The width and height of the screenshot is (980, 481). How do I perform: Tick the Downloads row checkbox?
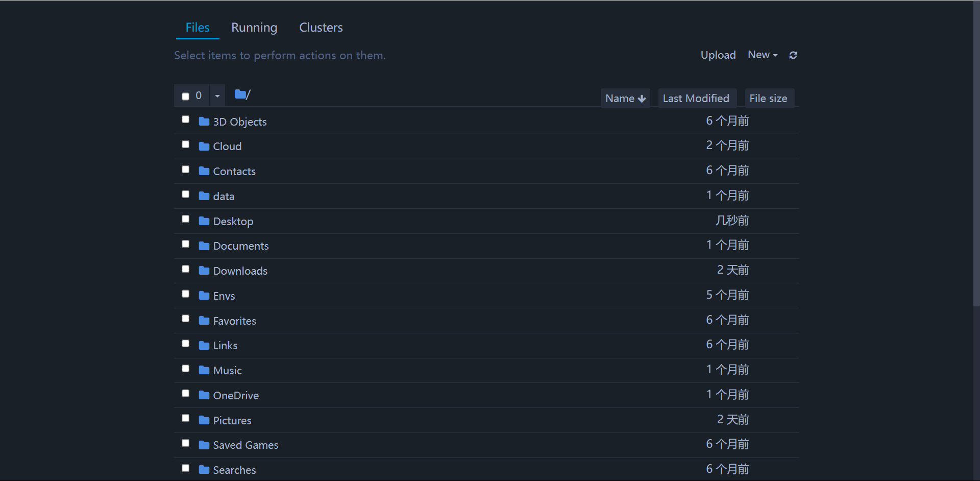tap(185, 269)
